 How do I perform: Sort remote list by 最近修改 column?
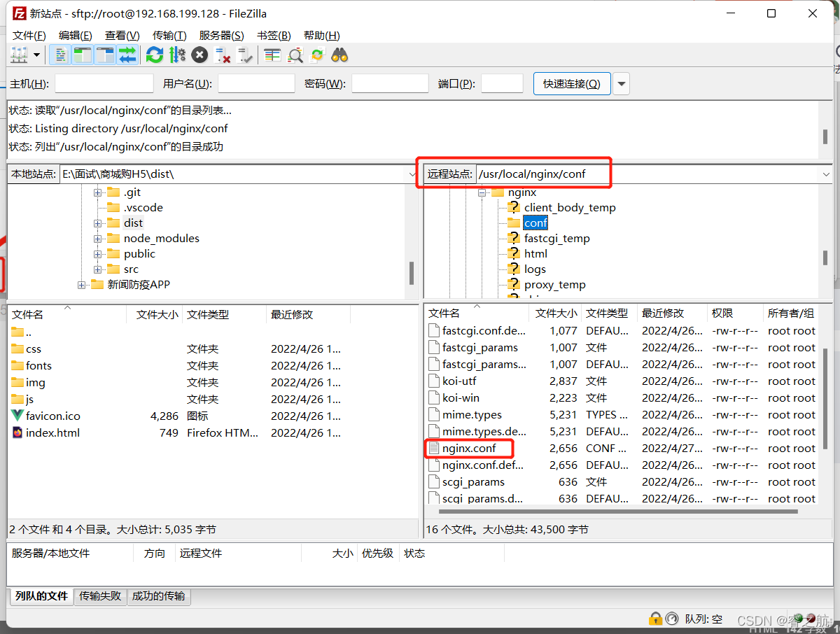click(671, 314)
